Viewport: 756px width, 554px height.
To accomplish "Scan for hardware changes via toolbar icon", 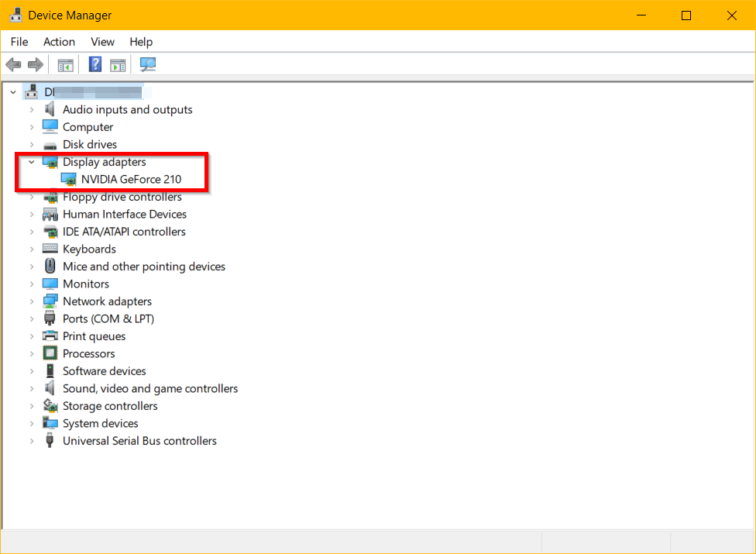I will [x=147, y=64].
